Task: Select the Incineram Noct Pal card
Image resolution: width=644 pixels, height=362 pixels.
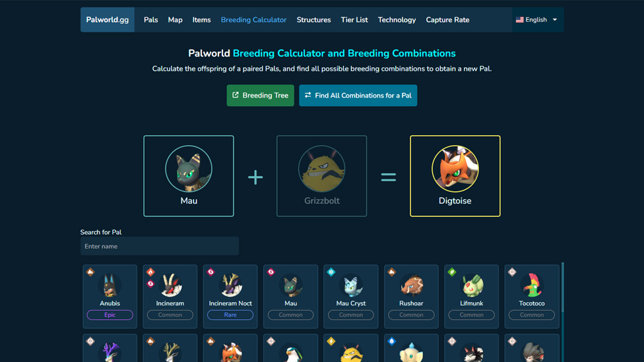Action: [x=230, y=296]
